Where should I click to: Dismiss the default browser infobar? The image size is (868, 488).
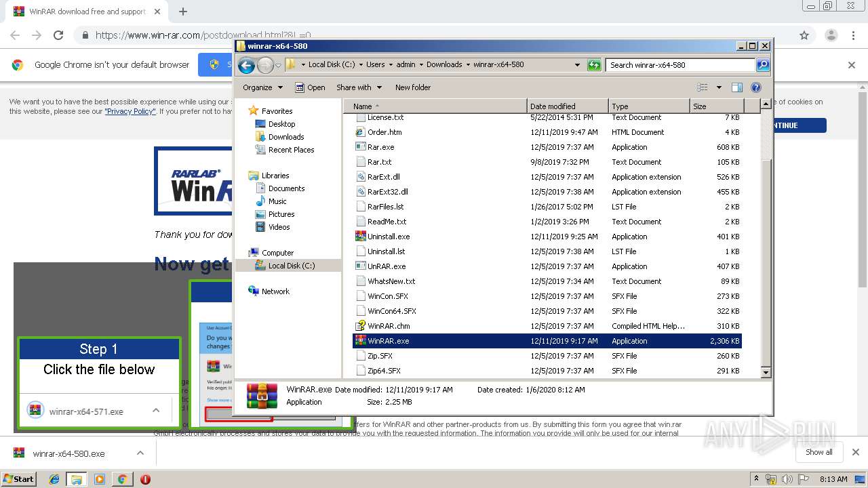click(x=852, y=65)
